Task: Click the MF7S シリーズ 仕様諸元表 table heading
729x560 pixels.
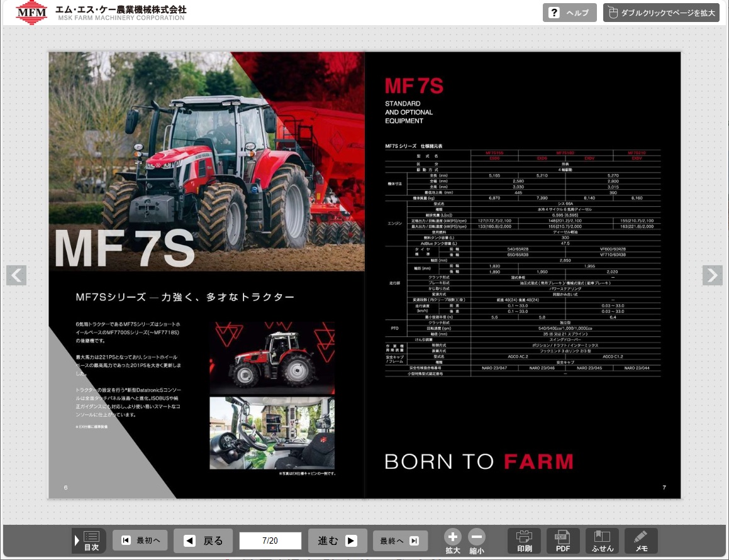Action: click(x=413, y=146)
